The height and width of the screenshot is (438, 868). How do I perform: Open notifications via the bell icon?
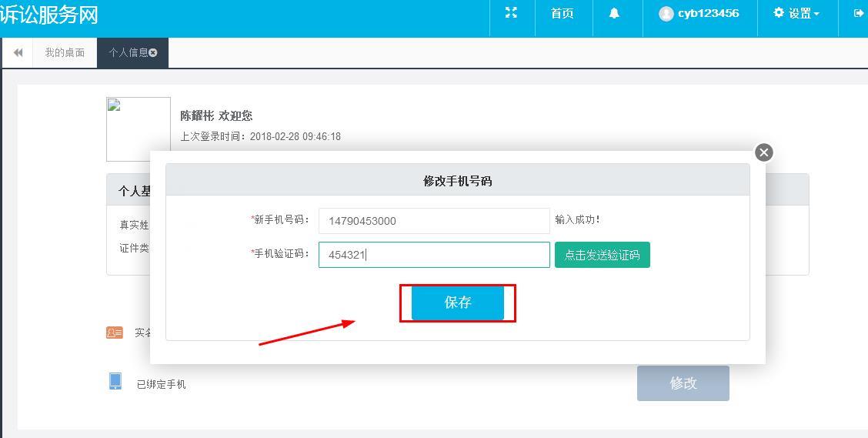click(x=614, y=14)
